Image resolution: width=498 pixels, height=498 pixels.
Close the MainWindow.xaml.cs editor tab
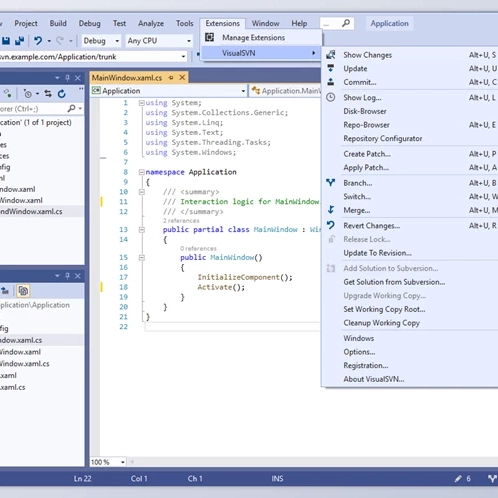(182, 77)
